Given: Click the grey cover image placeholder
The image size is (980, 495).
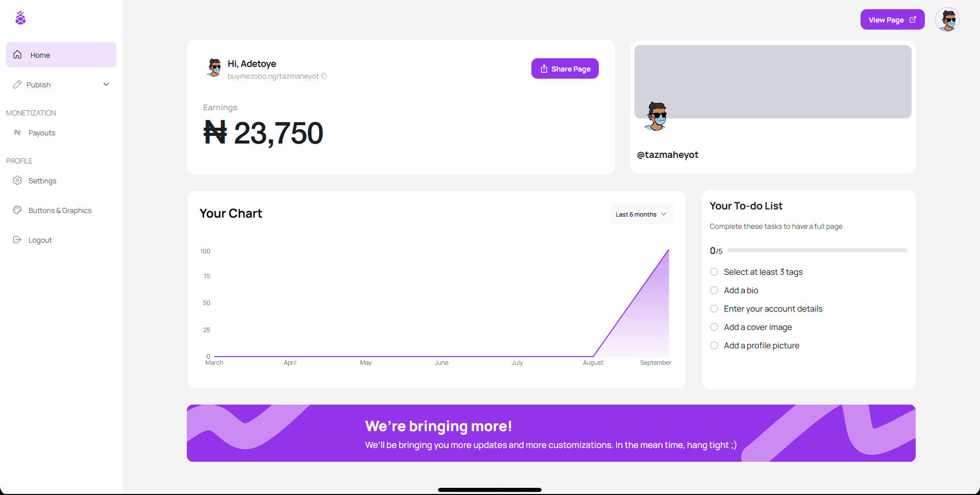Looking at the screenshot, I should tap(773, 82).
